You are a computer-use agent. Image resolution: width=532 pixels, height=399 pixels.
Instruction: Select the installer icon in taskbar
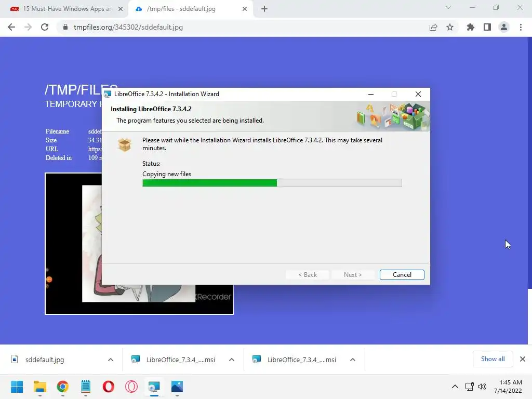(x=154, y=387)
